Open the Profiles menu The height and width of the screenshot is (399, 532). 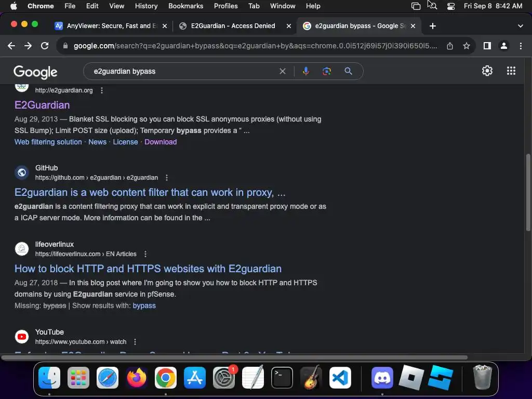click(225, 6)
